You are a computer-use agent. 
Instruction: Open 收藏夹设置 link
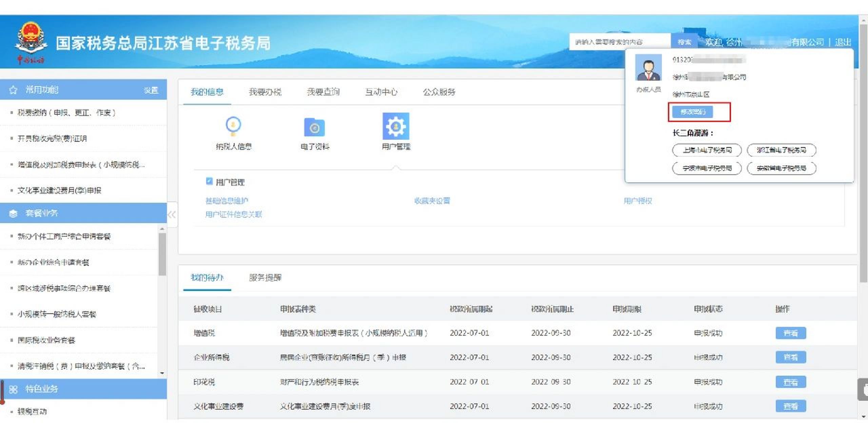point(432,201)
